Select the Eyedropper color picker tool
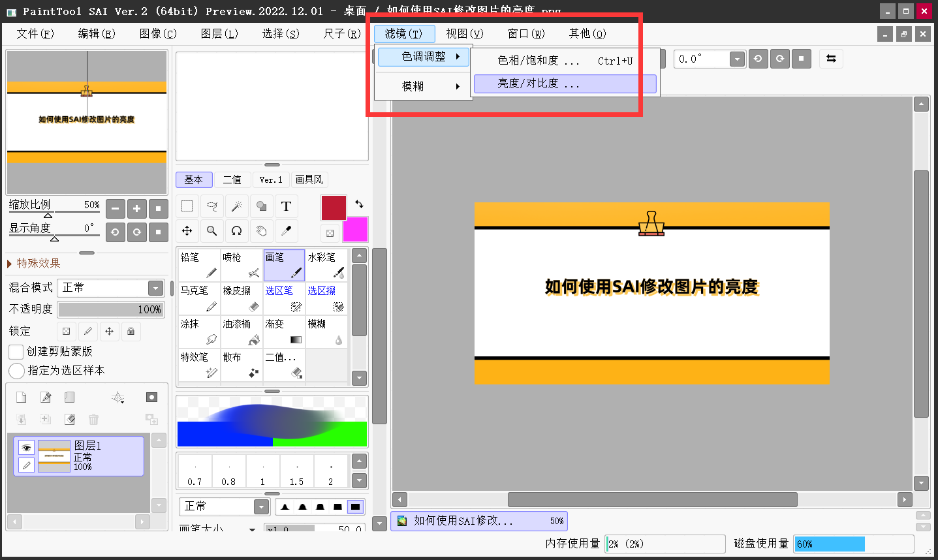The image size is (938, 560). pyautogui.click(x=287, y=231)
